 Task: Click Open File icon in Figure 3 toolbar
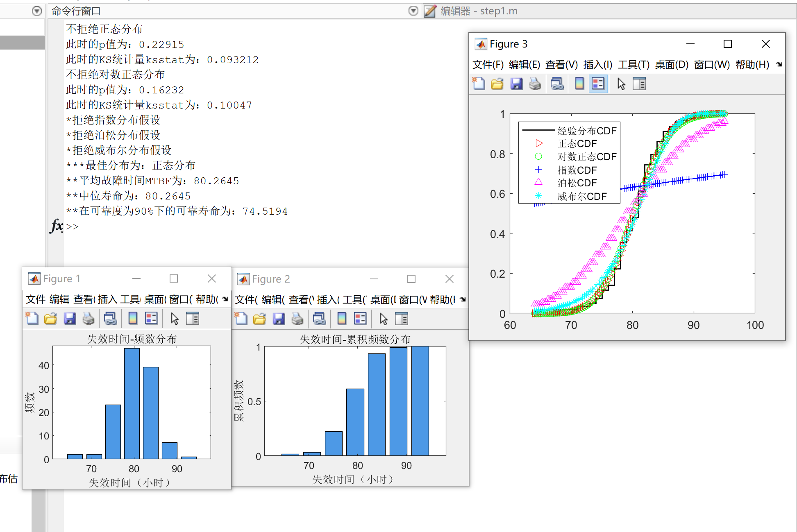pos(497,84)
